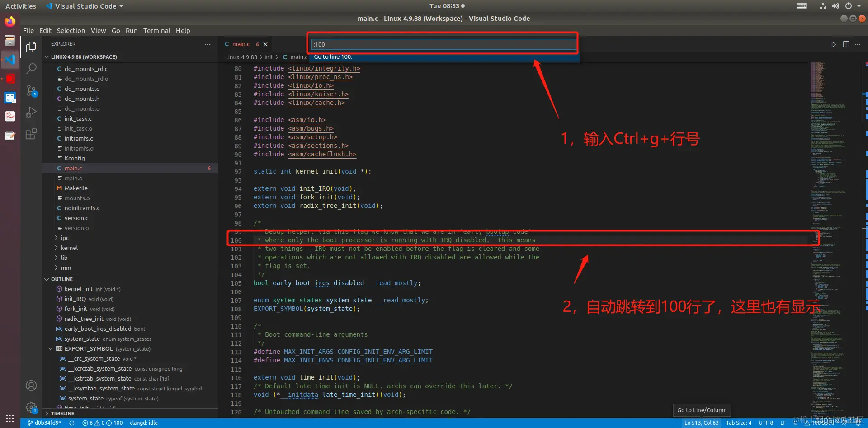Change end of line sequence LF
Image resolution: width=868 pixels, height=428 pixels.
783,423
